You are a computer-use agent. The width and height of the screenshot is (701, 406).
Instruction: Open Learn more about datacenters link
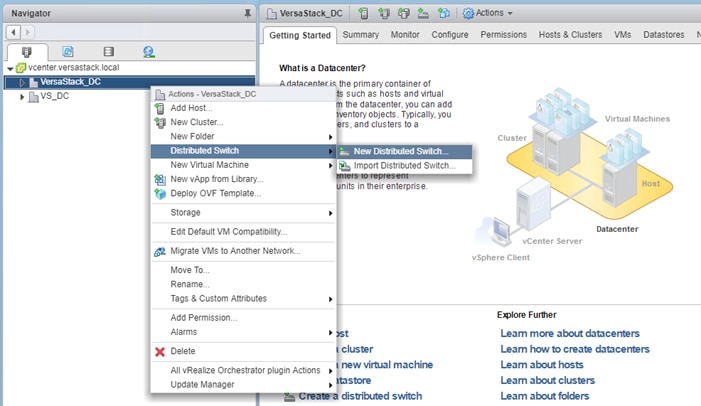pyautogui.click(x=570, y=334)
